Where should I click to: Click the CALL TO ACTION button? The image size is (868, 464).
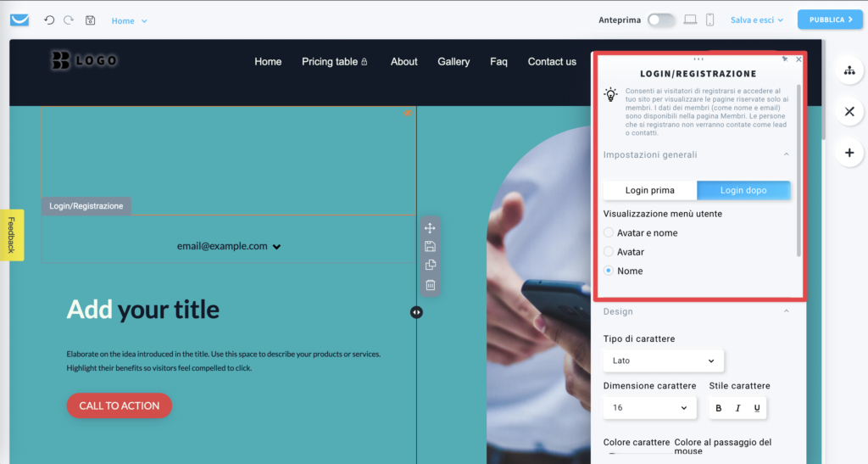(119, 405)
